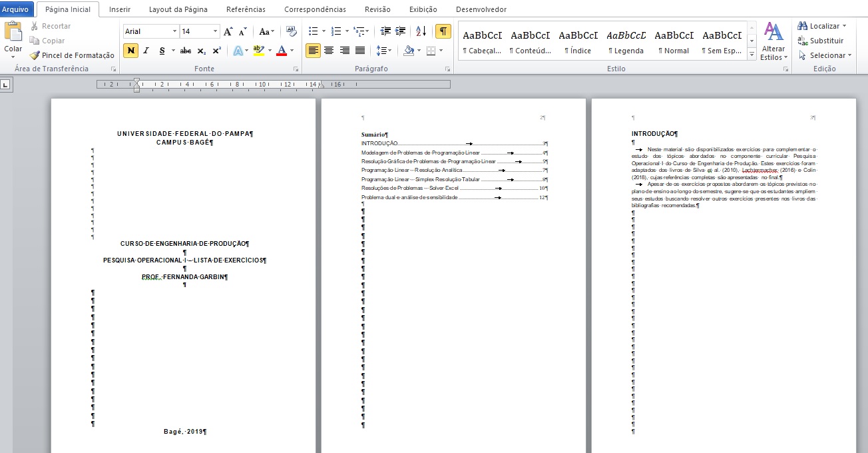Apply red font color A button
This screenshot has width=868, height=453.
282,51
